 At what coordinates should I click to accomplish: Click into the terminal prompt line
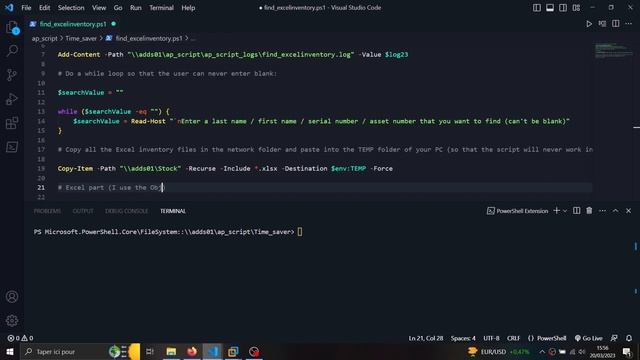coord(168,232)
